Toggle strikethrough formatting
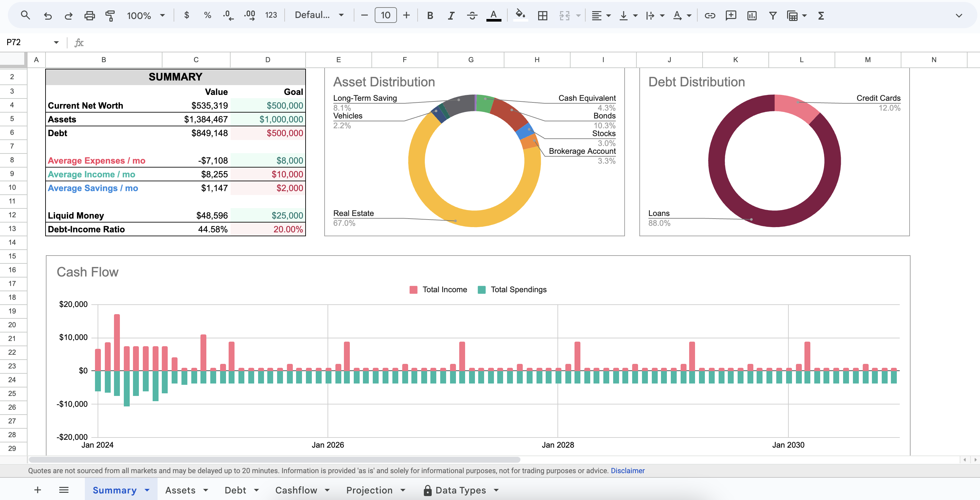The image size is (980, 500). 472,16
